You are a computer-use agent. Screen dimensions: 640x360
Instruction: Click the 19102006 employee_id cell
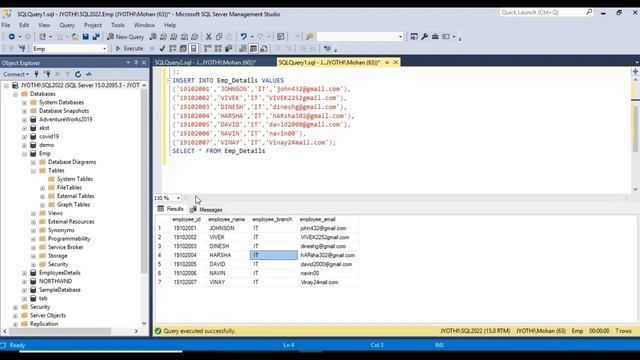pyautogui.click(x=188, y=273)
